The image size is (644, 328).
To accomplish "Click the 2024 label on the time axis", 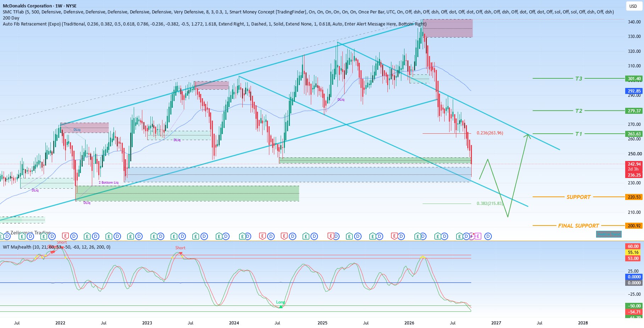I will coord(234,323).
